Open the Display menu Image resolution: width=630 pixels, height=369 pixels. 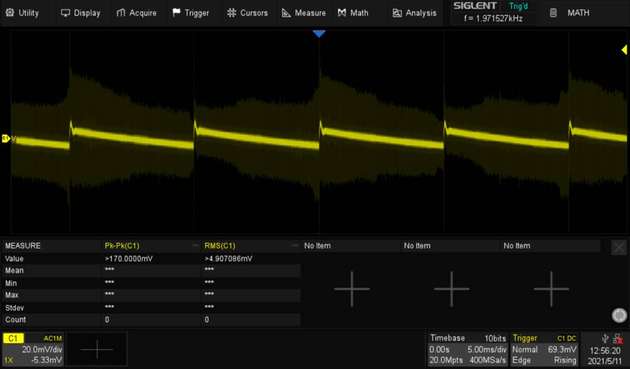[x=81, y=13]
